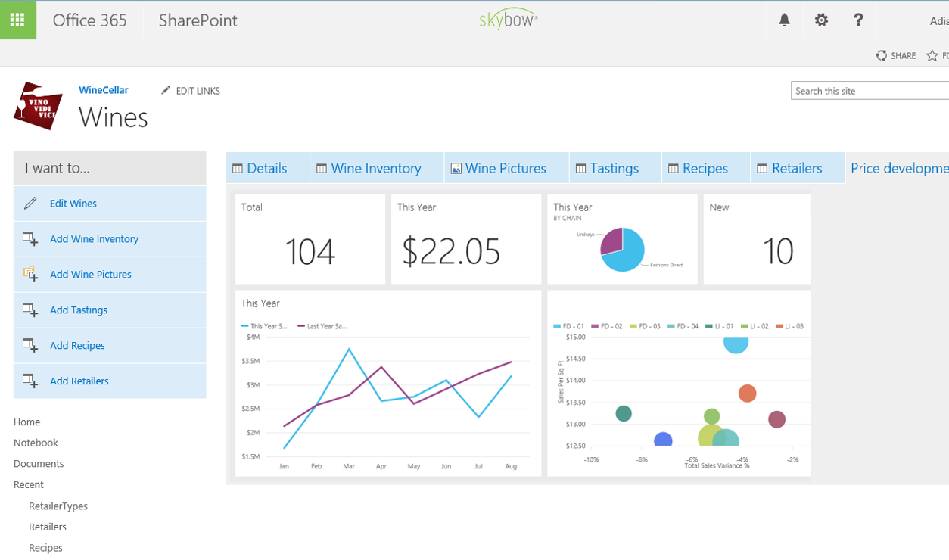
Task: Open RetailerTypes under Recent
Action: click(x=58, y=506)
